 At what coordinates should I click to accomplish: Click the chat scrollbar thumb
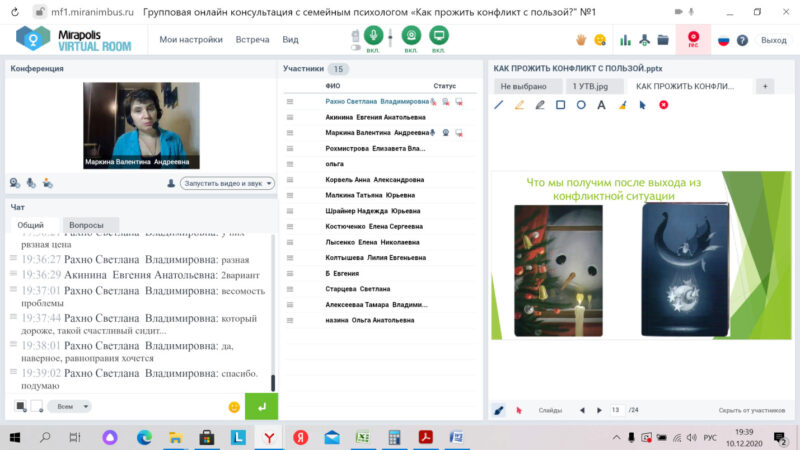coord(273,383)
